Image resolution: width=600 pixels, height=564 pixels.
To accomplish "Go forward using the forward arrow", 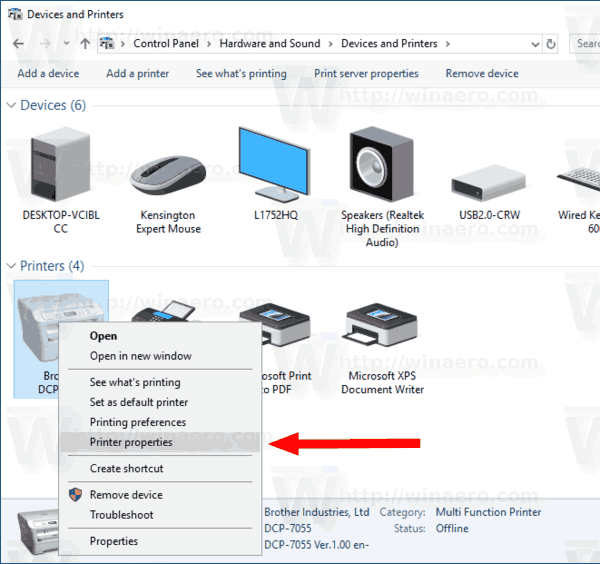I will 45,44.
